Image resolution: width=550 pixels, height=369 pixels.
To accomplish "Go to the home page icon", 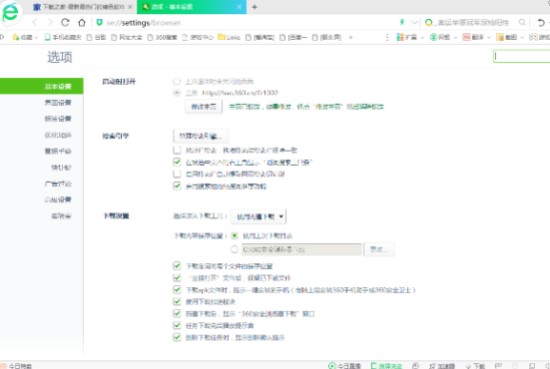I will point(82,23).
